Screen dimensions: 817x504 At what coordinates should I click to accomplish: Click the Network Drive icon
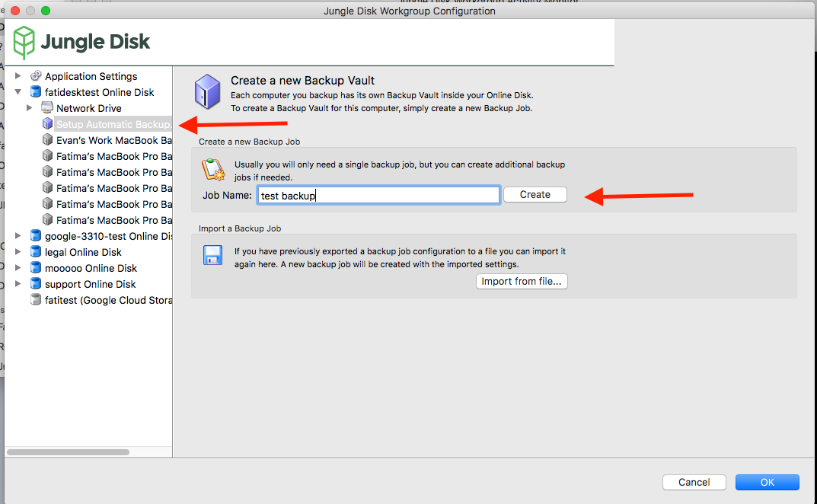point(47,108)
